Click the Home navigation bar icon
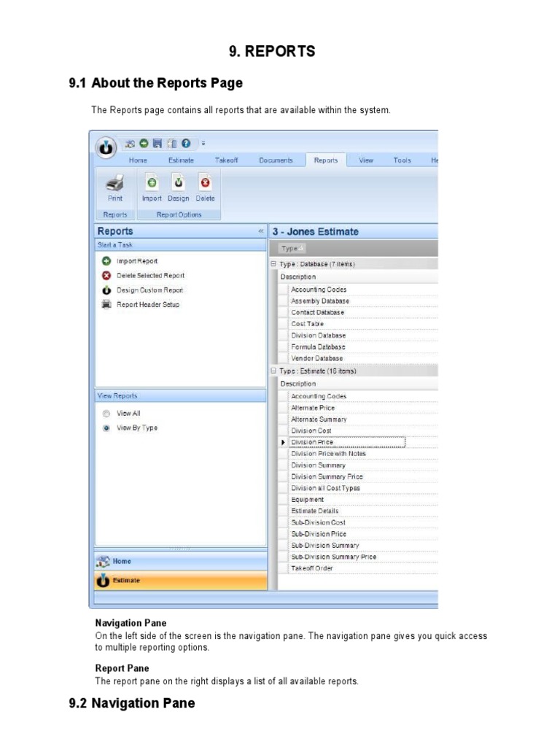The image size is (560, 747). pyautogui.click(x=102, y=561)
